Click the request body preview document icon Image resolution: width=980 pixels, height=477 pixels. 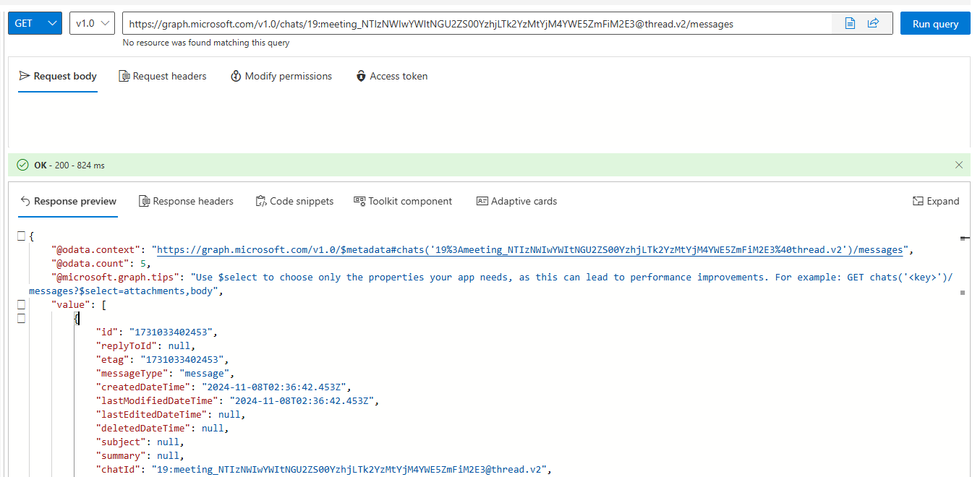[850, 22]
